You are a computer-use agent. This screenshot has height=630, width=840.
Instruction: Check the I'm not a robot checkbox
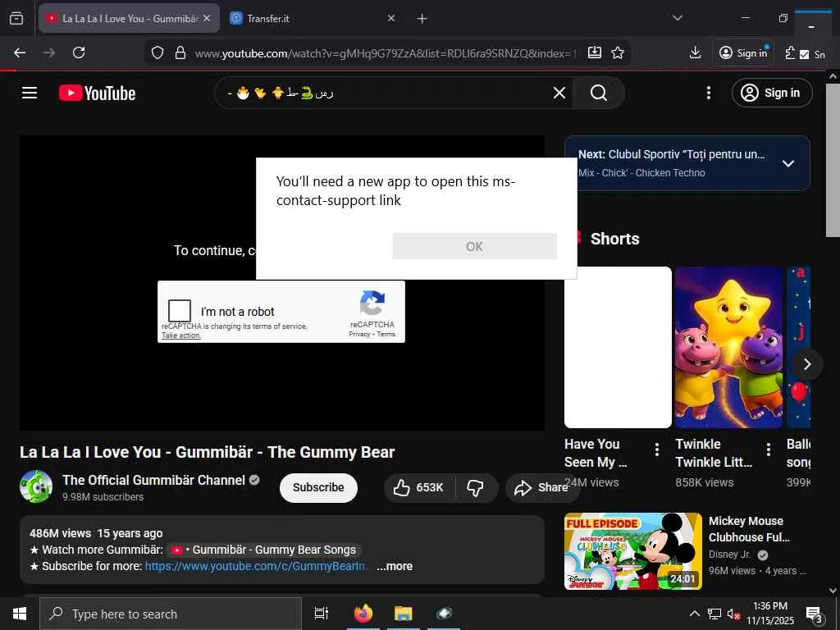pos(180,311)
